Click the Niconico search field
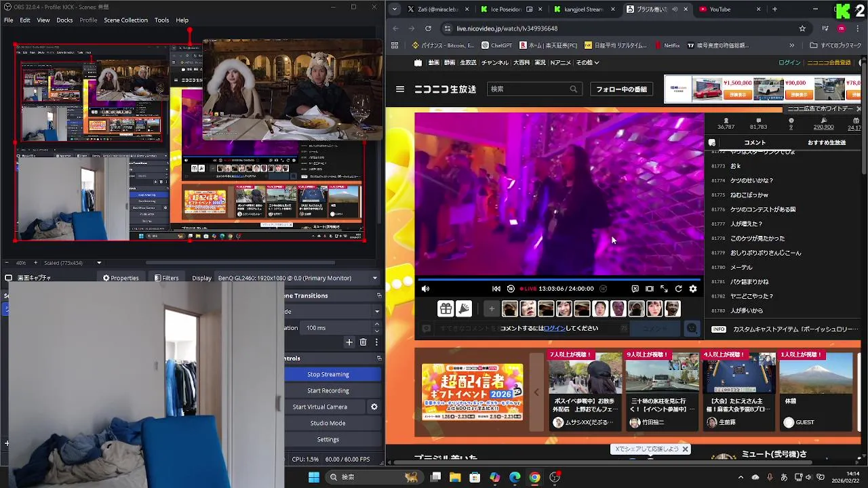 pos(534,89)
